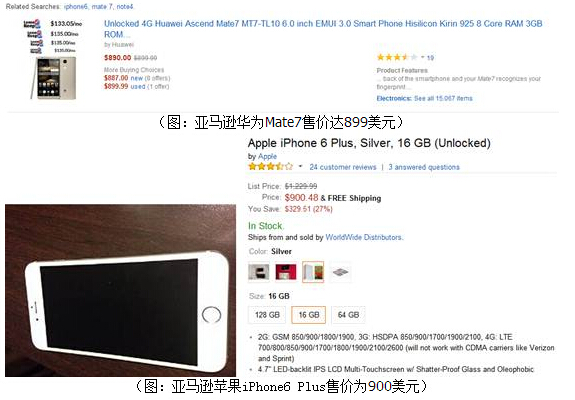Screen dimensions: 575x400
Task: Click the Apple brand link under iPhone title
Action: click(267, 156)
